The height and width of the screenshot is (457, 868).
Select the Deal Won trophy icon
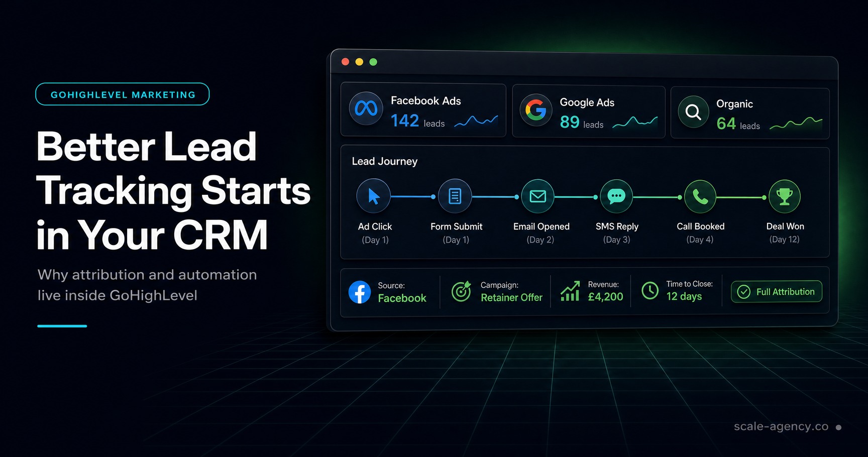[785, 197]
